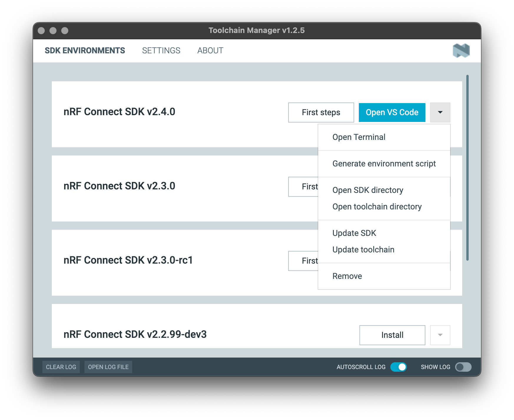This screenshot has width=514, height=420.
Task: Click First steps for SDK v2.4.0
Action: click(x=321, y=112)
